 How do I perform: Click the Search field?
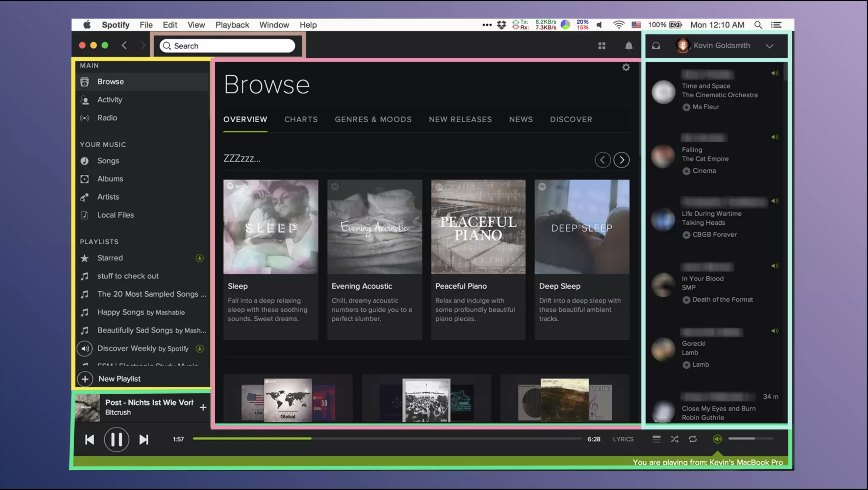coord(227,46)
